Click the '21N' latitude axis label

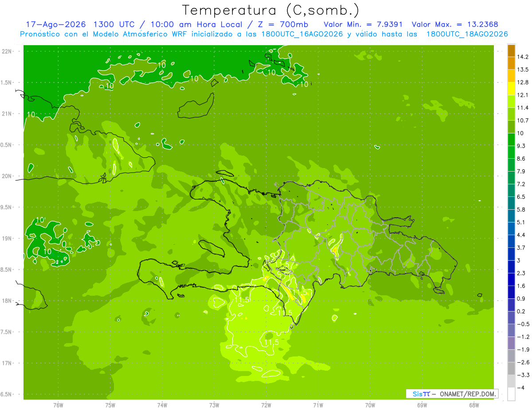click(7, 114)
